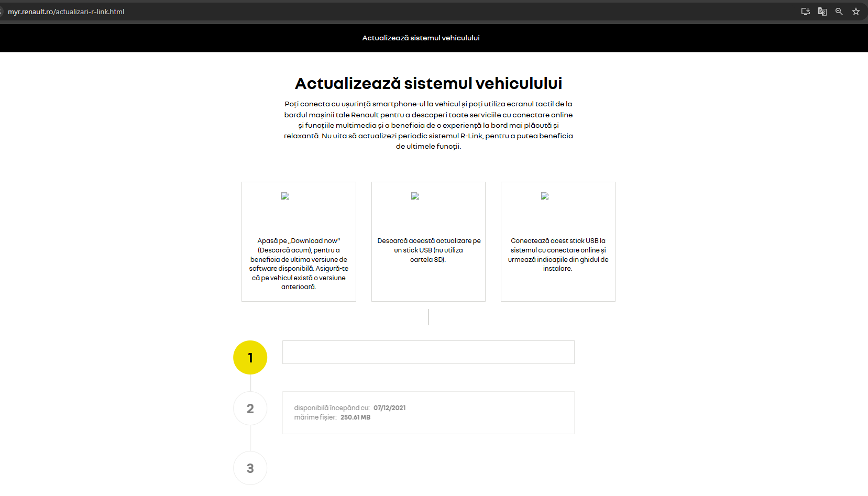The height and width of the screenshot is (496, 868).
Task: Click the 'Descarcă această actualizare' instruction card text
Action: click(x=428, y=250)
